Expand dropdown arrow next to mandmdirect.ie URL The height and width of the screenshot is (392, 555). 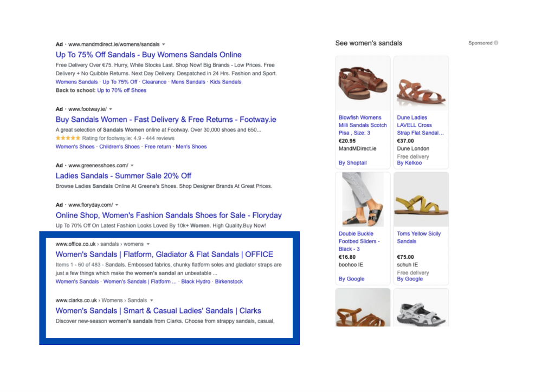pyautogui.click(x=164, y=44)
